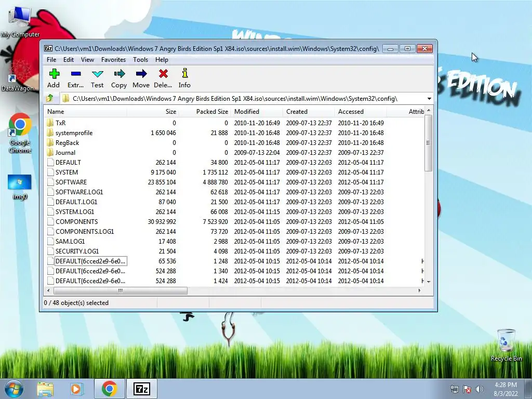The width and height of the screenshot is (532, 399).
Task: Click horizontal scrollbar left arrow
Action: click(x=48, y=290)
